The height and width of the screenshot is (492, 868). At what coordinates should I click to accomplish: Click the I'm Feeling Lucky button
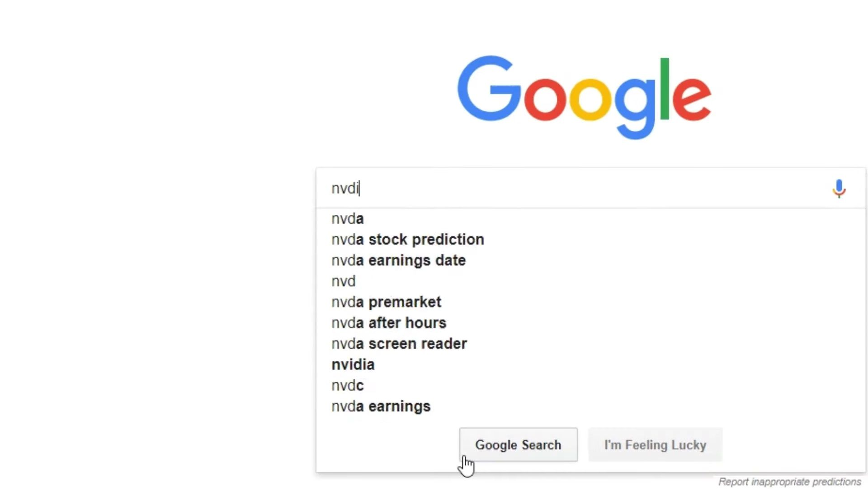click(x=655, y=445)
